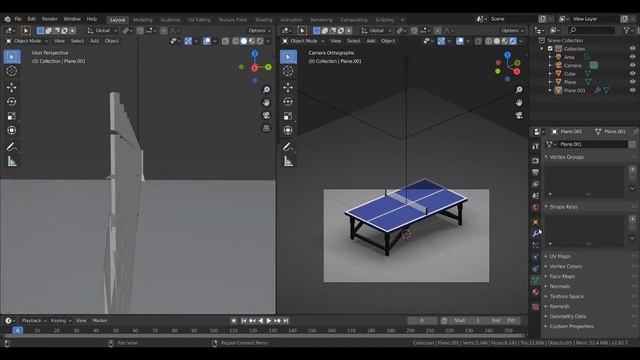The width and height of the screenshot is (640, 360).
Task: Expand the Shape Keys panel
Action: [563, 207]
